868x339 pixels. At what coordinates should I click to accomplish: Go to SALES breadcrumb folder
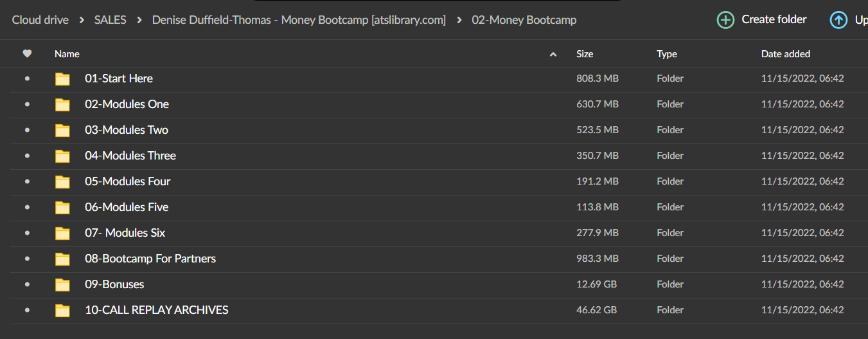coord(110,20)
